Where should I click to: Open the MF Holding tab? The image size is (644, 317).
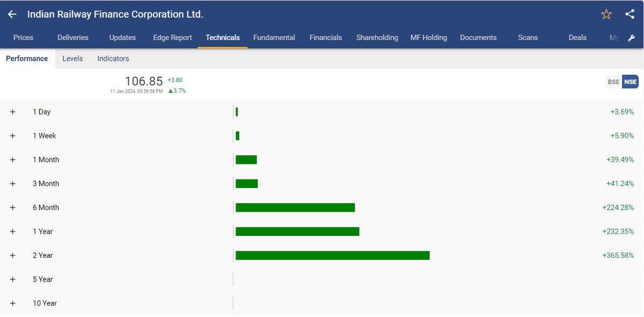[429, 38]
